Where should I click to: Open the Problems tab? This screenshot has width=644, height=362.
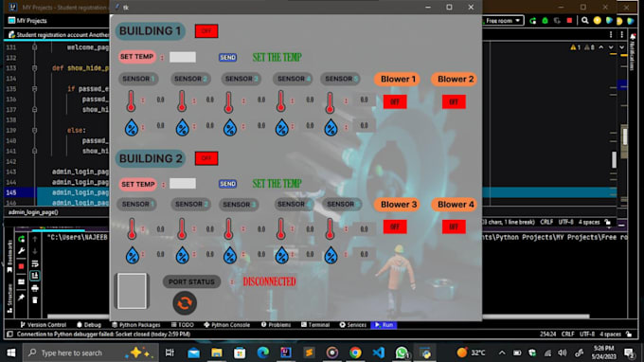click(x=276, y=325)
